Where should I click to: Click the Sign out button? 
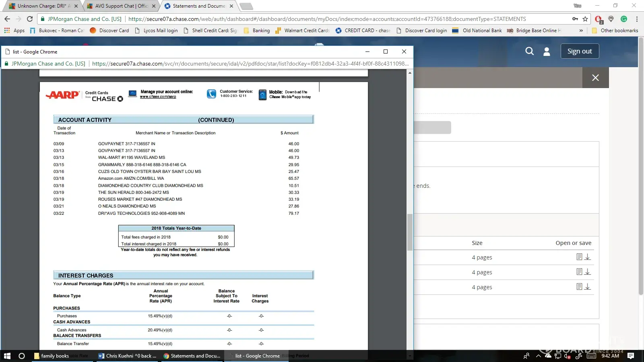click(x=580, y=51)
